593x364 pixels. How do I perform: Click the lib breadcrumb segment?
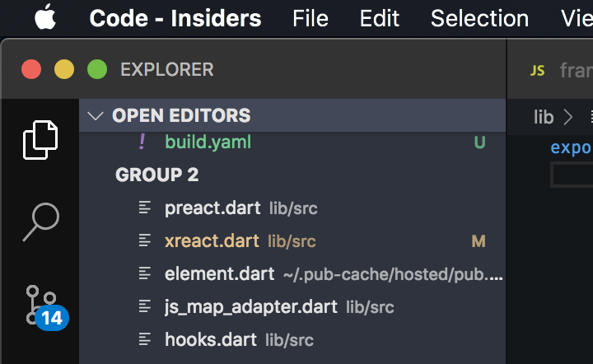[x=544, y=118]
